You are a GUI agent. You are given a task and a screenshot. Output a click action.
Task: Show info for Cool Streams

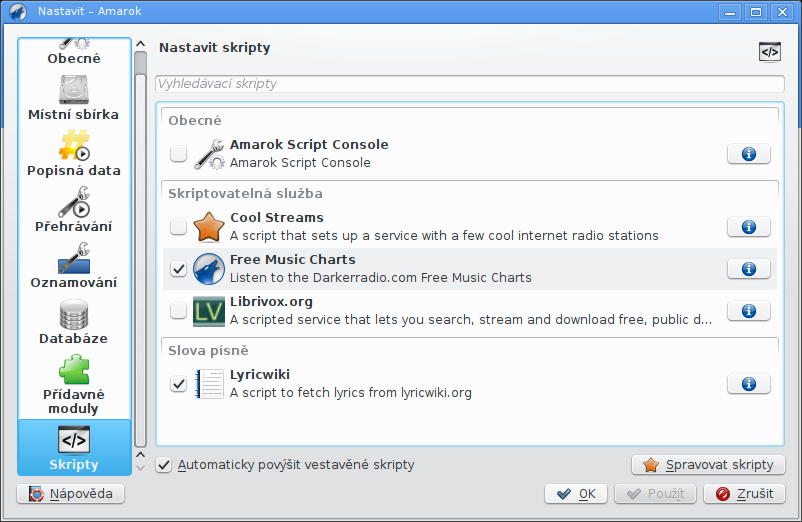tap(749, 227)
